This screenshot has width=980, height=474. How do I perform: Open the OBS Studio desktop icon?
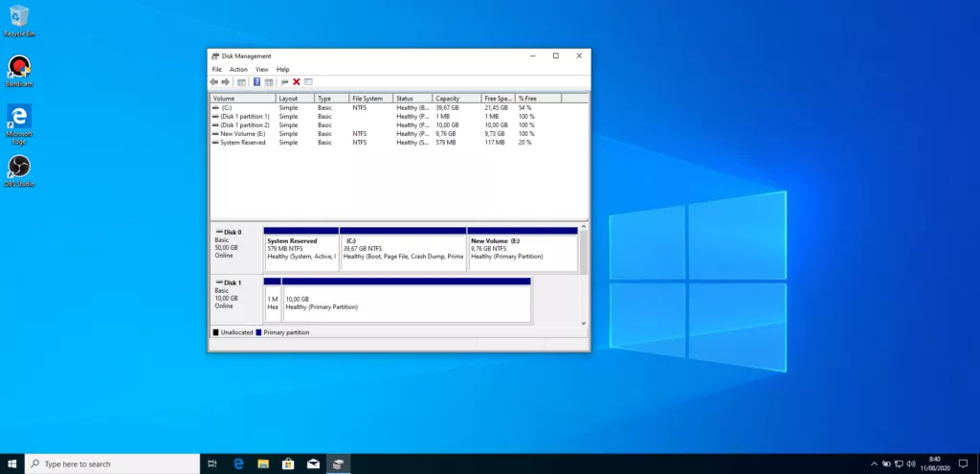click(x=18, y=169)
